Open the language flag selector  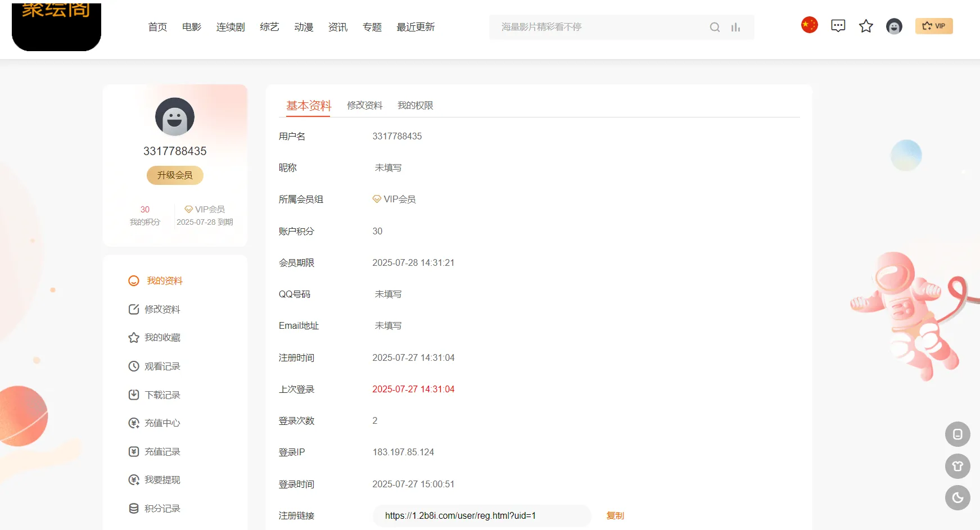[809, 25]
